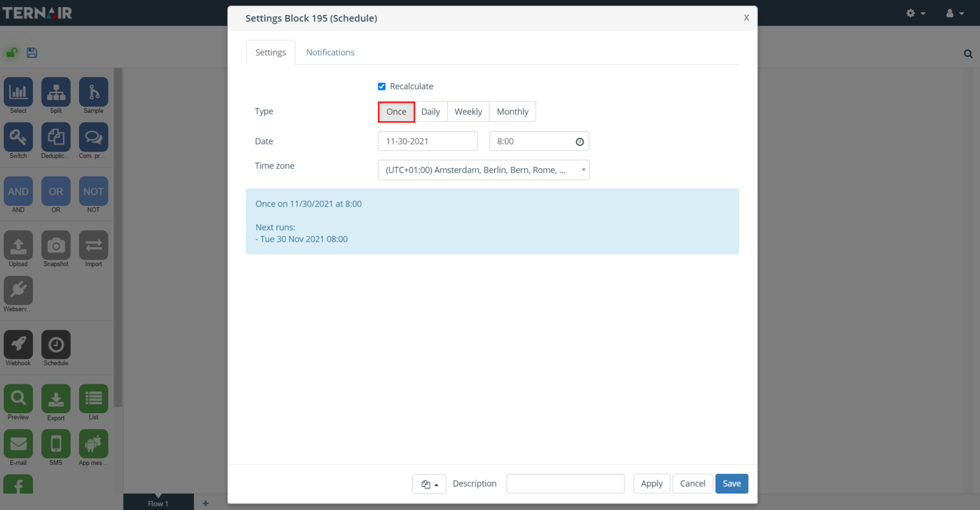Screen dimensions: 980x510
Task: Select the Webservice plug block
Action: pos(19,291)
